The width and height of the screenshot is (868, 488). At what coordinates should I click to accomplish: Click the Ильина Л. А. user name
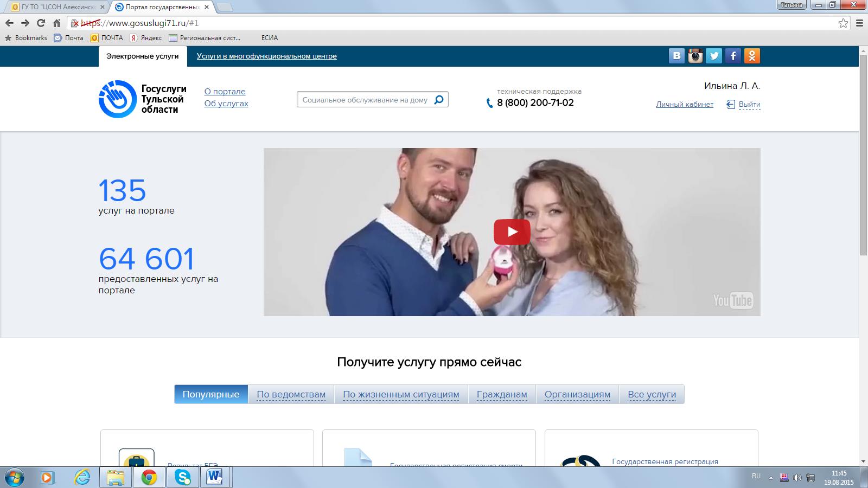point(732,86)
